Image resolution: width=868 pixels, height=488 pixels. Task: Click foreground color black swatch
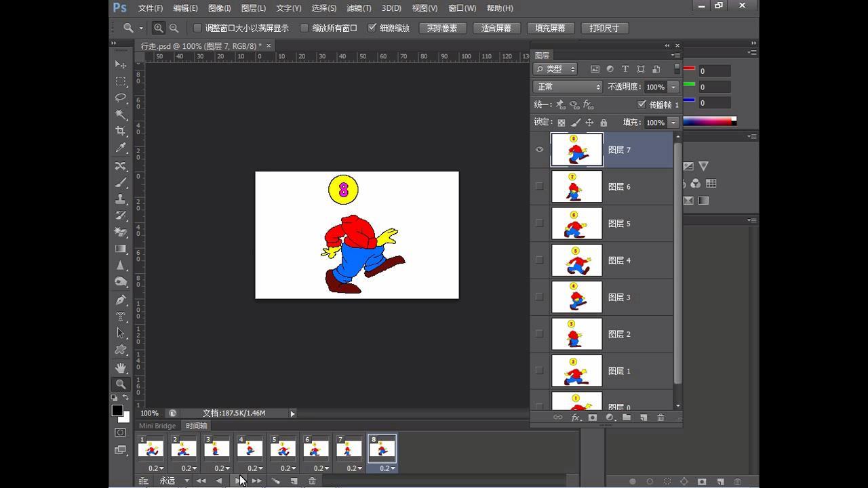point(117,411)
